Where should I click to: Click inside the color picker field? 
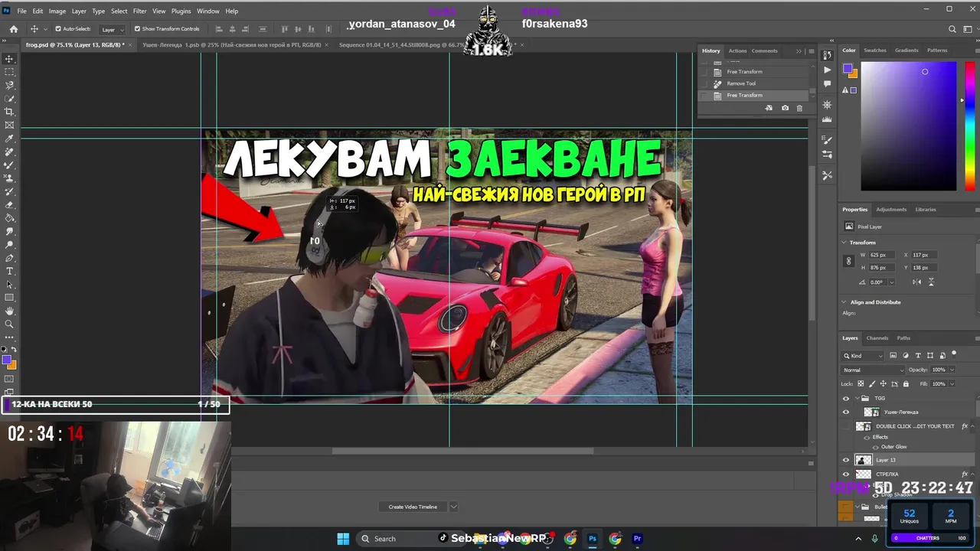pyautogui.click(x=908, y=126)
